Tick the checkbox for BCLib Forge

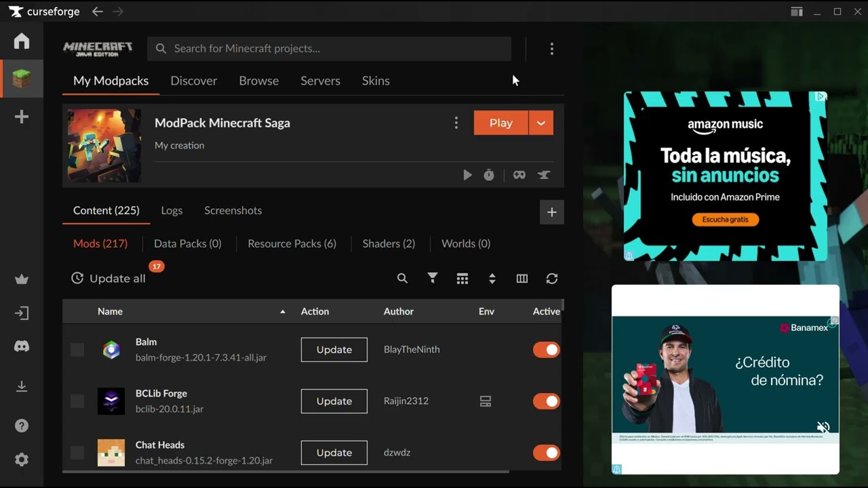pyautogui.click(x=77, y=401)
